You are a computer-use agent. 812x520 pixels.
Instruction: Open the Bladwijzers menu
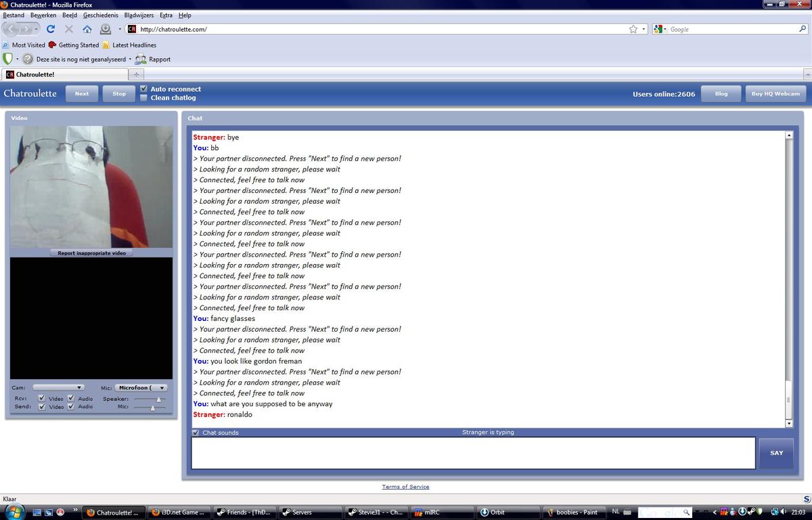coord(139,15)
